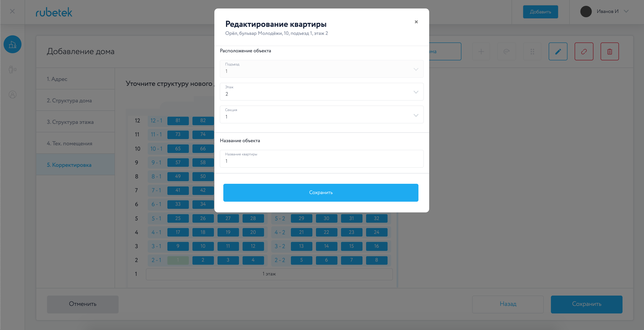Select apartment 20 on floor 4
The image size is (644, 330).
pyautogui.click(x=253, y=232)
